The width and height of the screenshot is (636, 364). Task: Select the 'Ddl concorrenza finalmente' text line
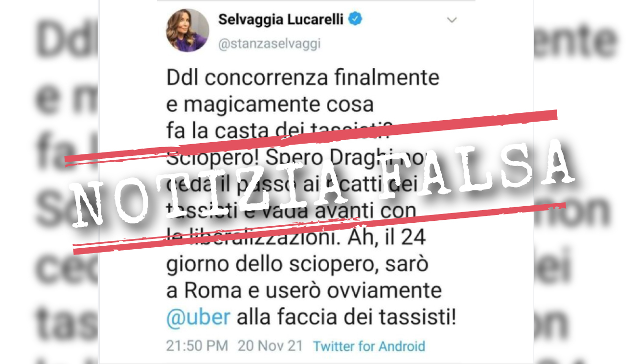303,78
